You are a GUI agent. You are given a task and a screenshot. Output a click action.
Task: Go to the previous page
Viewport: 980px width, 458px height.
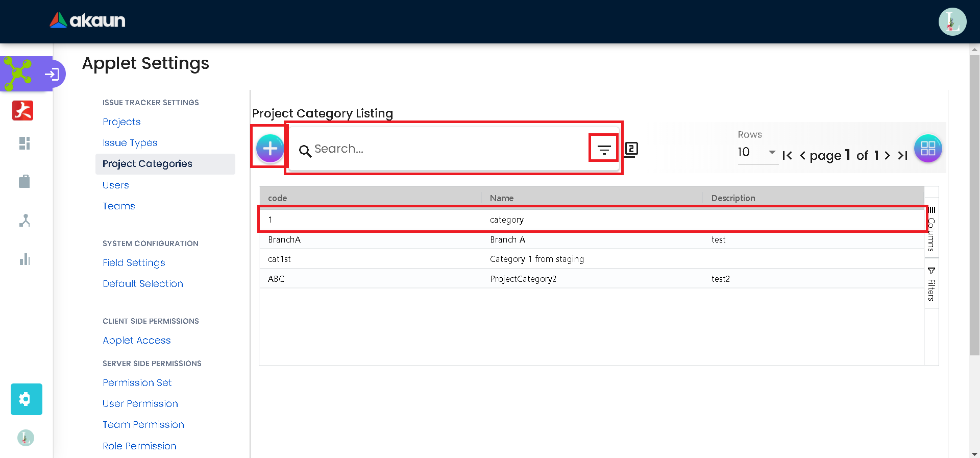tap(802, 156)
